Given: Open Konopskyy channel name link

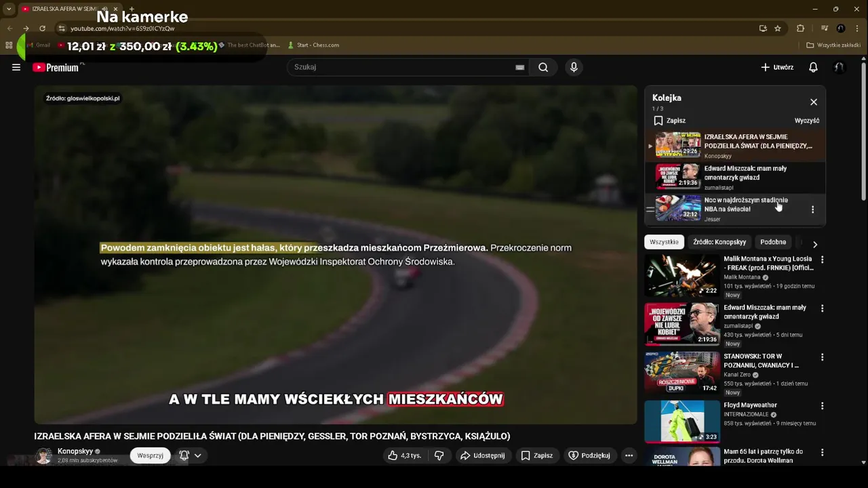Looking at the screenshot, I should click(75, 451).
